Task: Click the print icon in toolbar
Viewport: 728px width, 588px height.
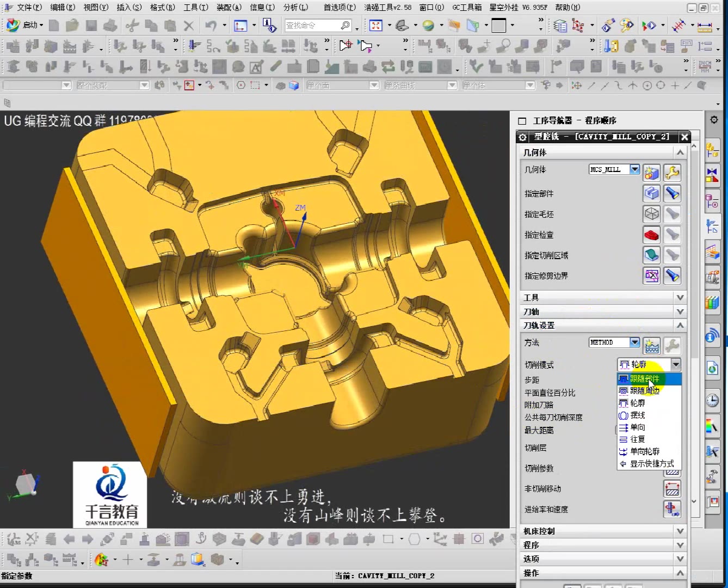Action: click(110, 26)
